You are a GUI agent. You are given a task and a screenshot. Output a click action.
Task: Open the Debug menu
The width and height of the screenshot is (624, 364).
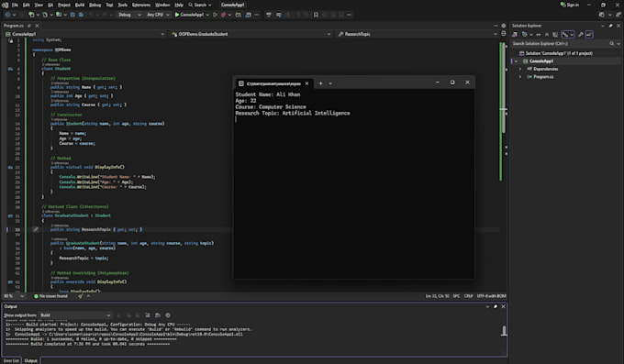[95, 5]
